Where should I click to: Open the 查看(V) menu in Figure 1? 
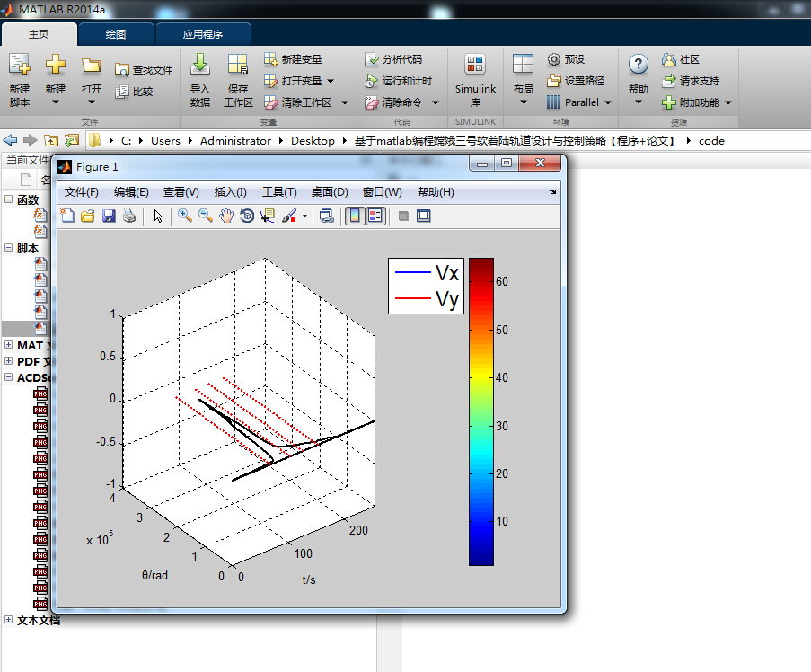tap(181, 192)
